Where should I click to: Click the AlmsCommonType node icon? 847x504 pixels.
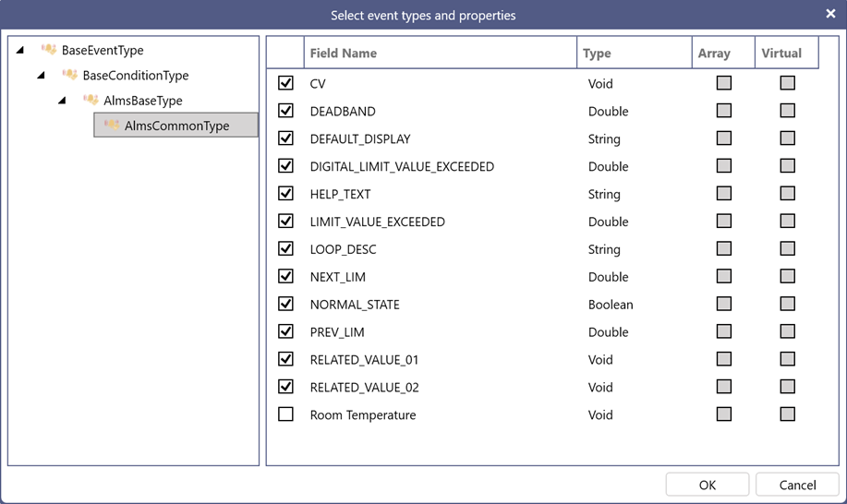coord(112,126)
